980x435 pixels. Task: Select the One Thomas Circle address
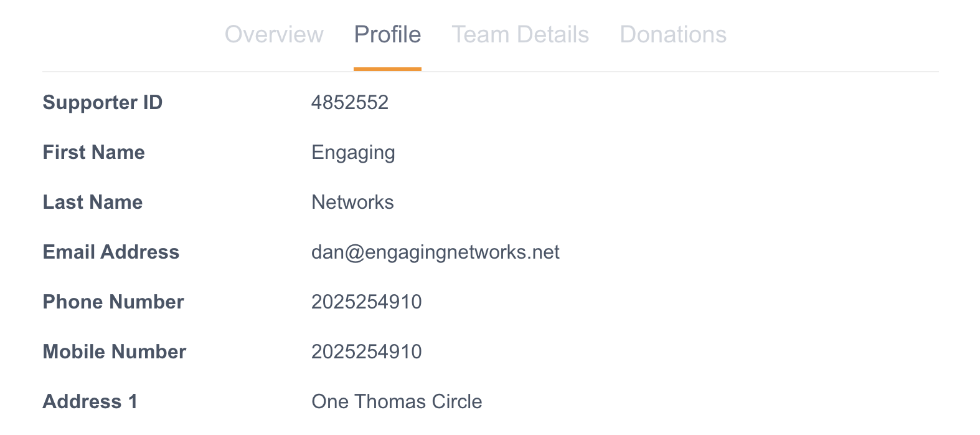397,401
